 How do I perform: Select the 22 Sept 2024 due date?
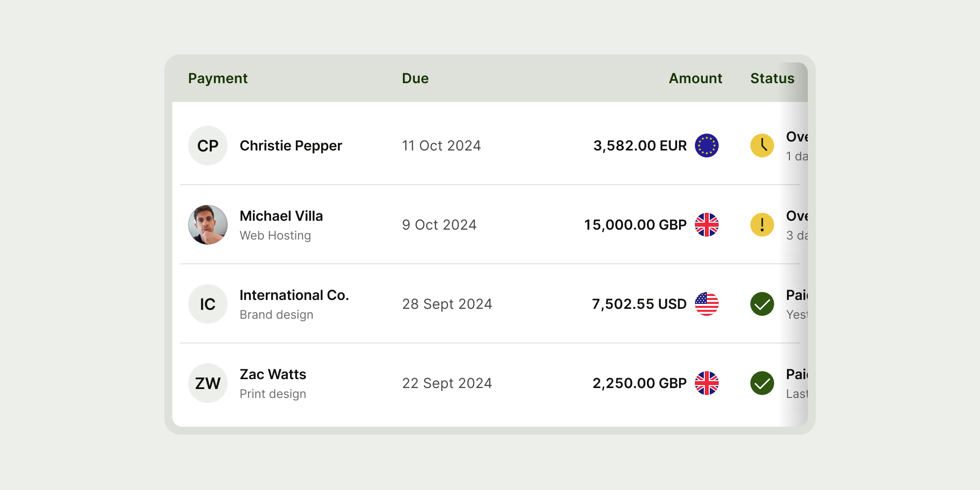point(447,383)
